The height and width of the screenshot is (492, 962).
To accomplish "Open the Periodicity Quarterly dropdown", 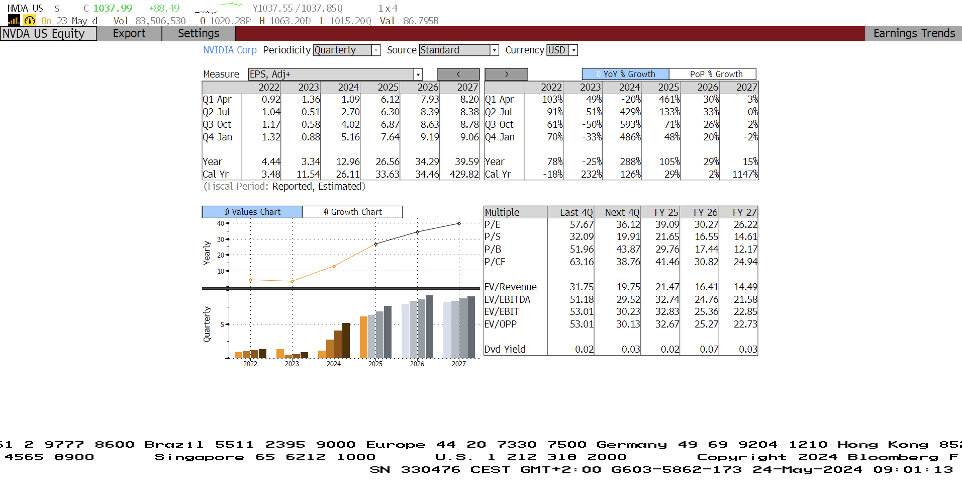I will coord(347,50).
